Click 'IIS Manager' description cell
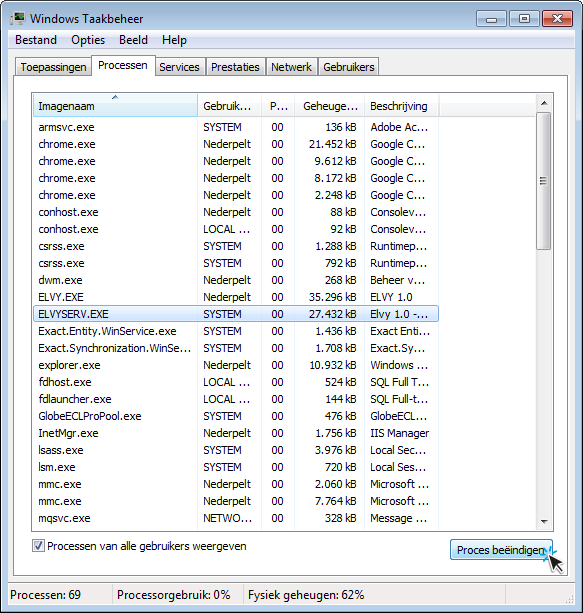 [x=400, y=433]
